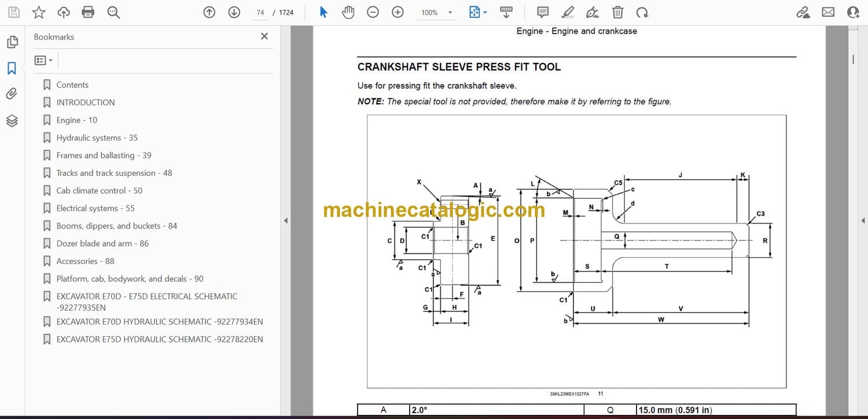
Task: Jump to 'Engine - 10' bookmark
Action: tap(76, 120)
